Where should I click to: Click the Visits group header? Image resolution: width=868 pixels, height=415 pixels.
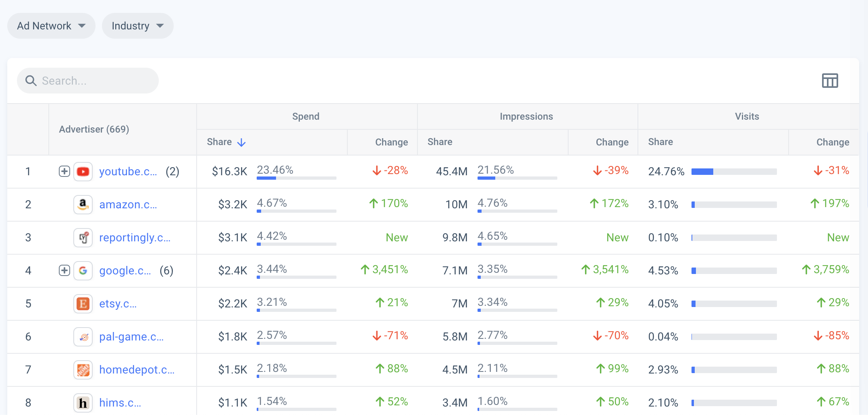click(x=747, y=116)
